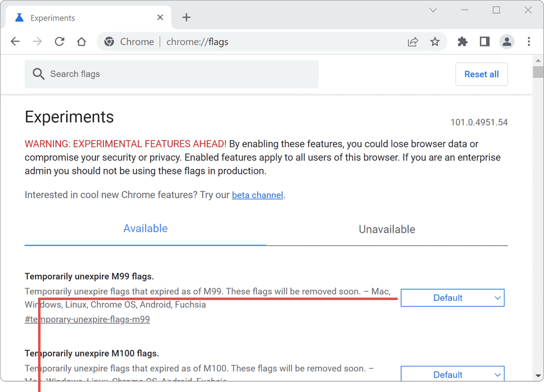Viewport: 544px width, 392px height.
Task: Open the tab search chevron
Action: tap(433, 10)
